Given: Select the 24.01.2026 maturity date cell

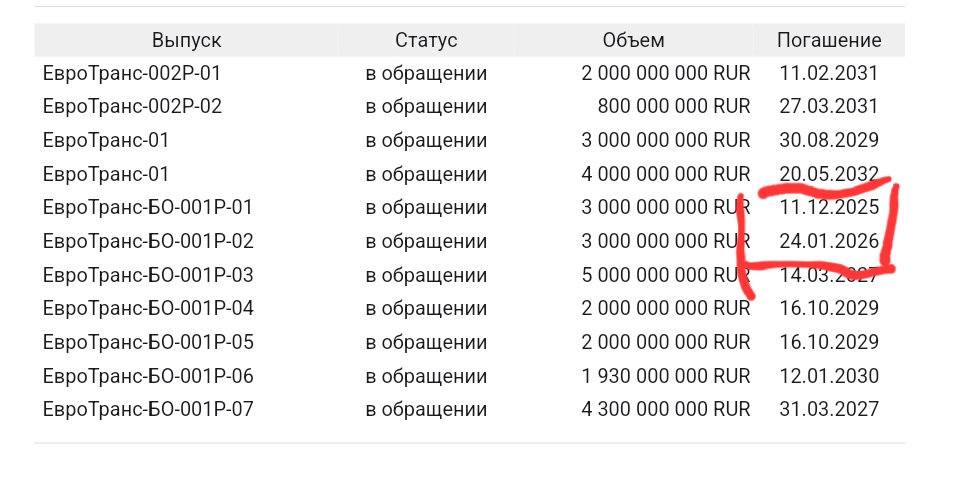Looking at the screenshot, I should click(829, 241).
